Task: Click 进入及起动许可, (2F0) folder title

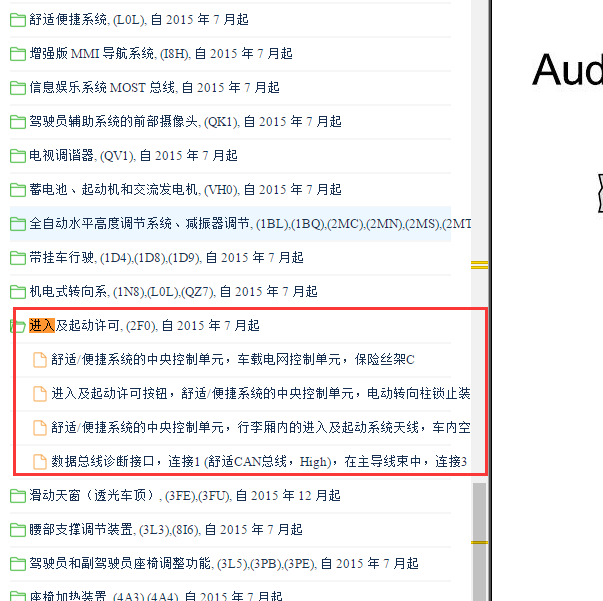Action: pyautogui.click(x=144, y=325)
